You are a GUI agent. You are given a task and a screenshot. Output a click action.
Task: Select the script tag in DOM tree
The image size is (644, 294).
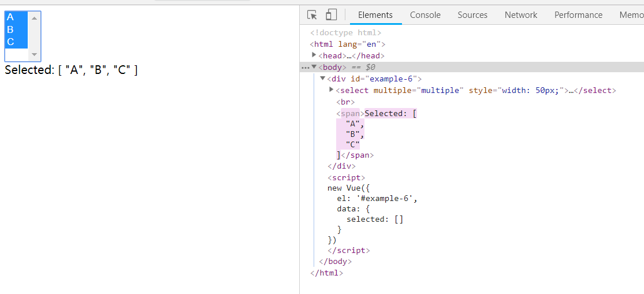coord(346,178)
